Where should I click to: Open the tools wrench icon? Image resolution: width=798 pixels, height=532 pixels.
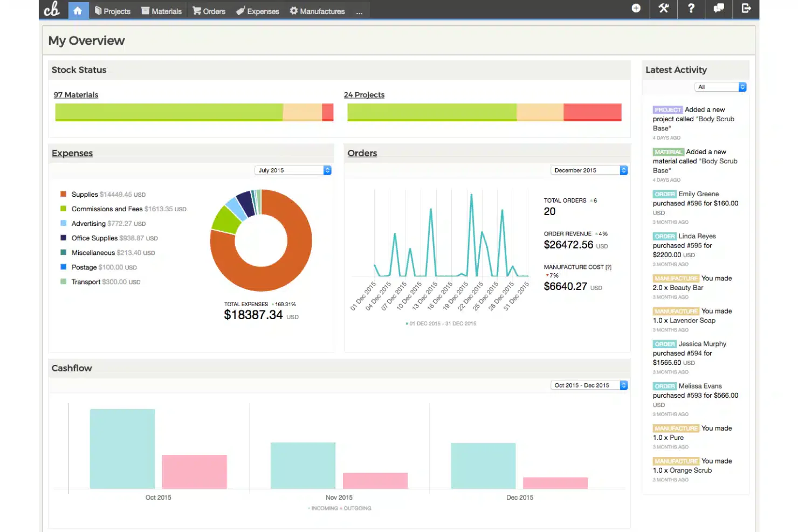663,9
